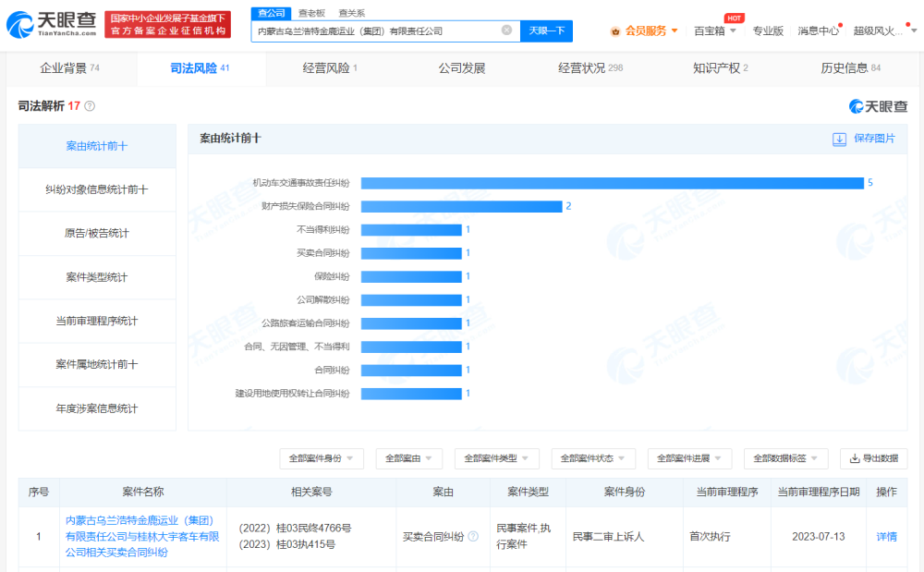Click the help icon next to 买卖合同纠纷 in row 1
This screenshot has height=572, width=924.
473,536
